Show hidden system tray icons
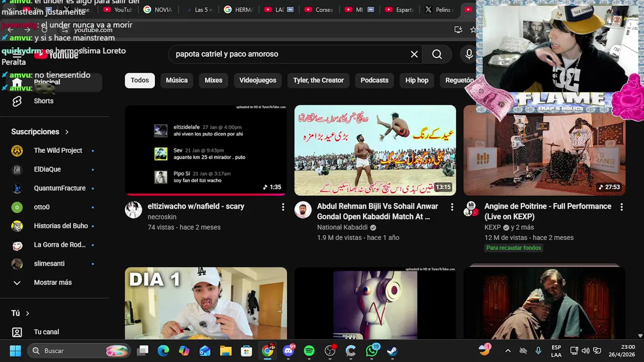This screenshot has height=362, width=644. point(508,350)
